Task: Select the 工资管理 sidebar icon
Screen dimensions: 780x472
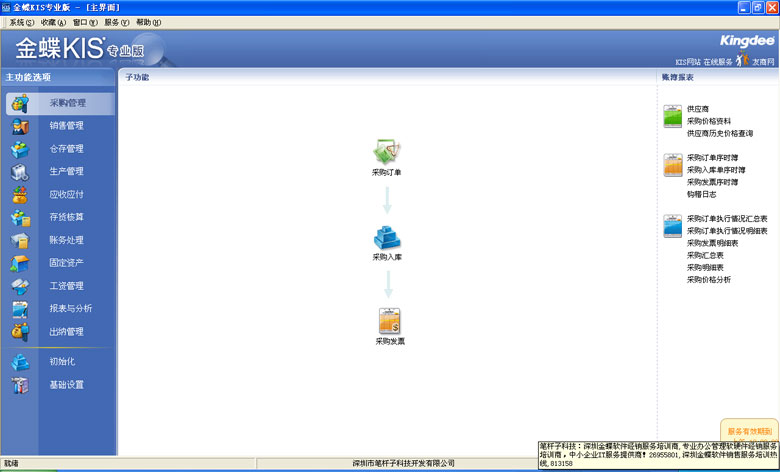Action: click(20, 286)
